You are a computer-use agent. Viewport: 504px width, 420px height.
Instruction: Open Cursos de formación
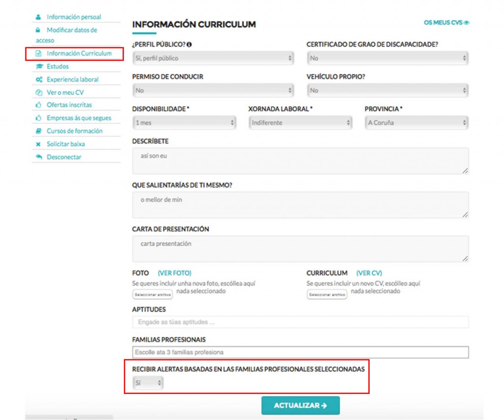[x=75, y=131]
